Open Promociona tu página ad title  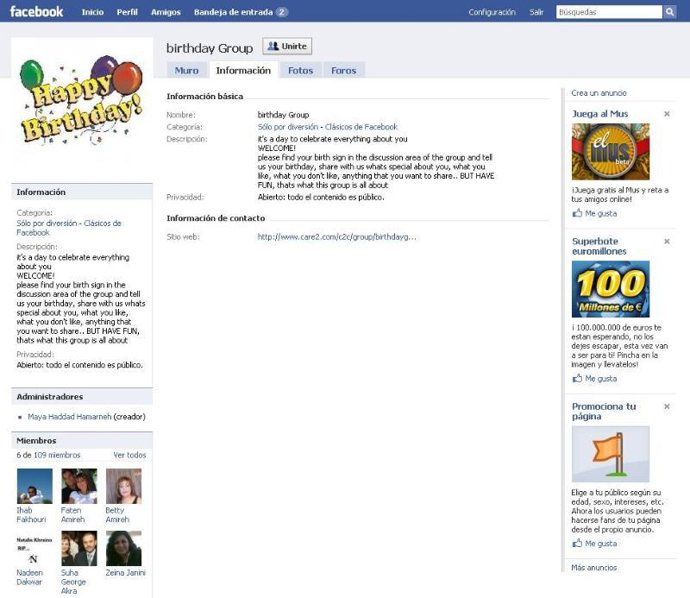click(604, 411)
